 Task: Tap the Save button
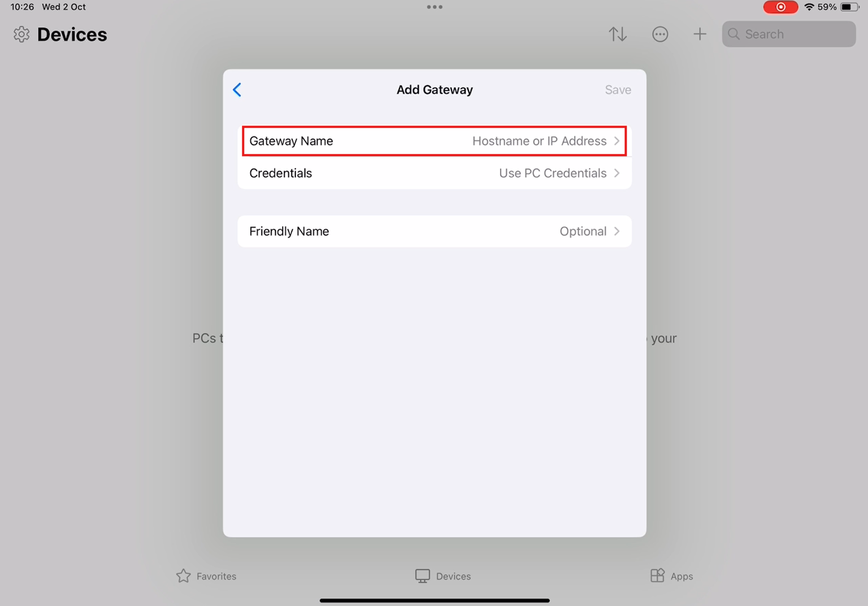pyautogui.click(x=618, y=90)
